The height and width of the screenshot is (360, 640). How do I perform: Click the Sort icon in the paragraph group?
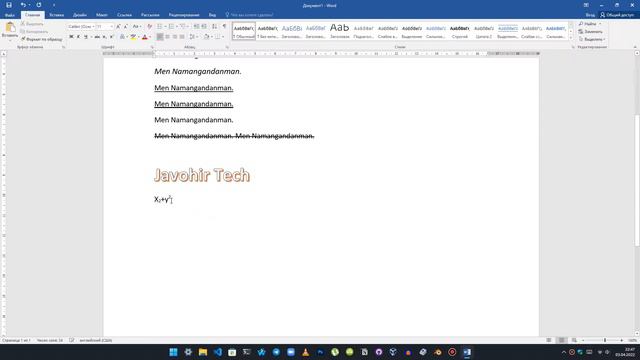(x=214, y=27)
